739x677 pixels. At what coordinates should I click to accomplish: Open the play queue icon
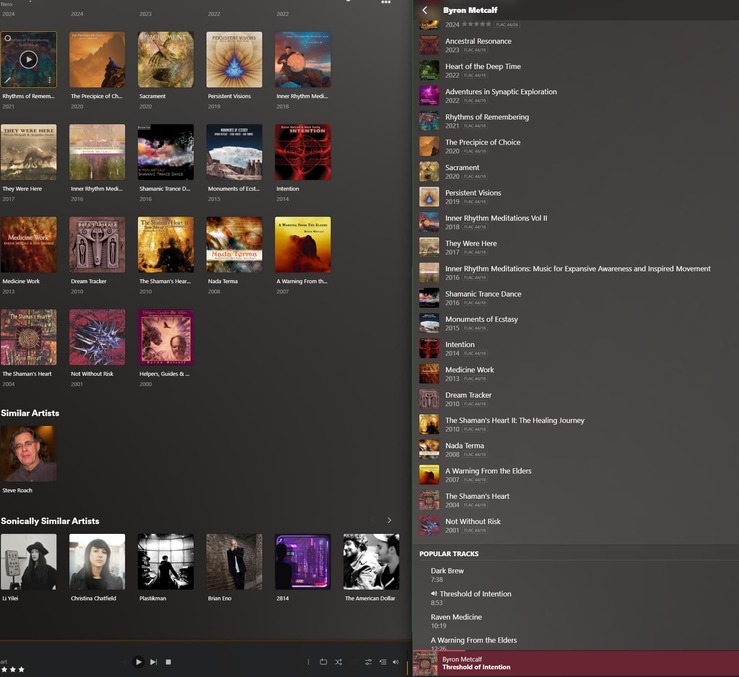tap(383, 662)
